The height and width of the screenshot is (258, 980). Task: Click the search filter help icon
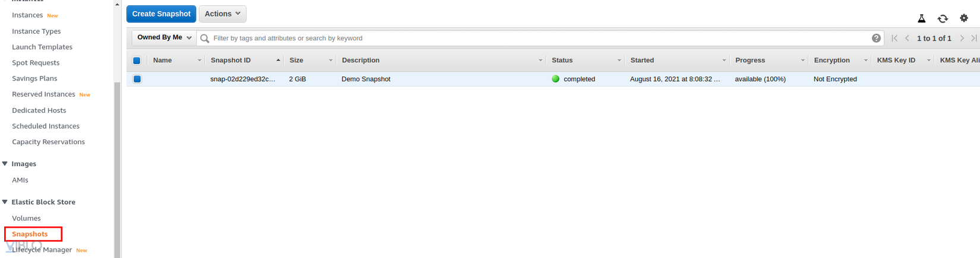click(876, 38)
